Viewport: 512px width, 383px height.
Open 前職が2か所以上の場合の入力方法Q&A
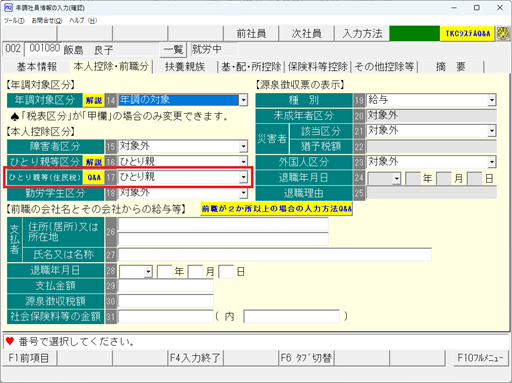point(276,209)
